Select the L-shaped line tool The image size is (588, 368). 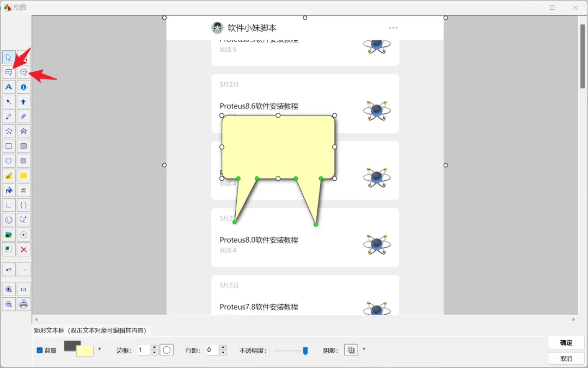point(9,205)
